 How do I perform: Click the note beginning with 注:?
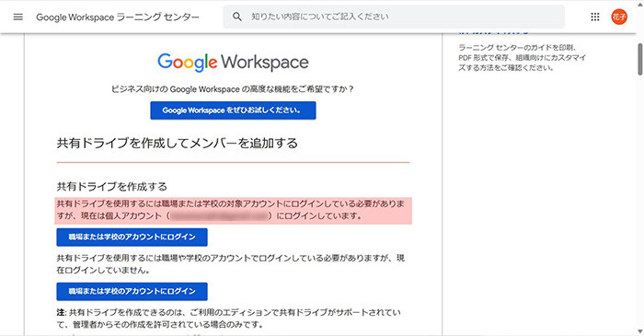[x=229, y=319]
